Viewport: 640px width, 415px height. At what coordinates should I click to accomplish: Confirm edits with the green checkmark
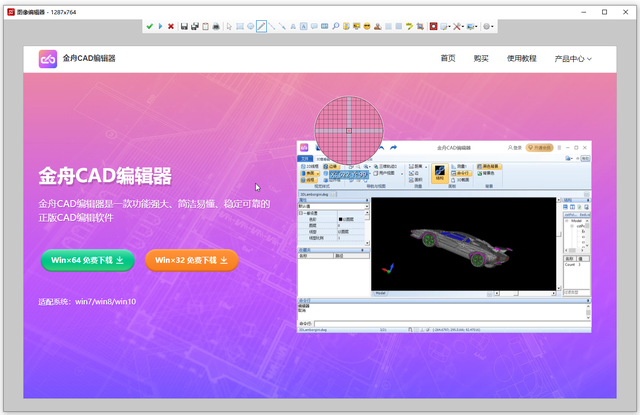pyautogui.click(x=149, y=27)
